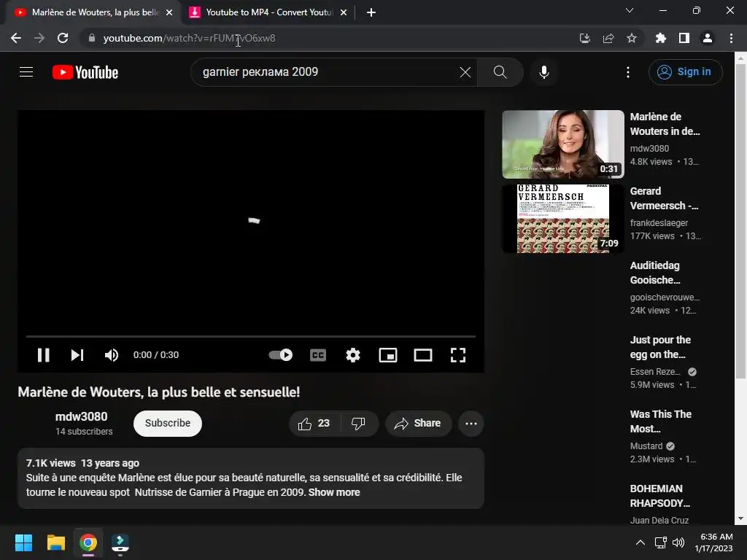Share this page from address bar

[608, 38]
